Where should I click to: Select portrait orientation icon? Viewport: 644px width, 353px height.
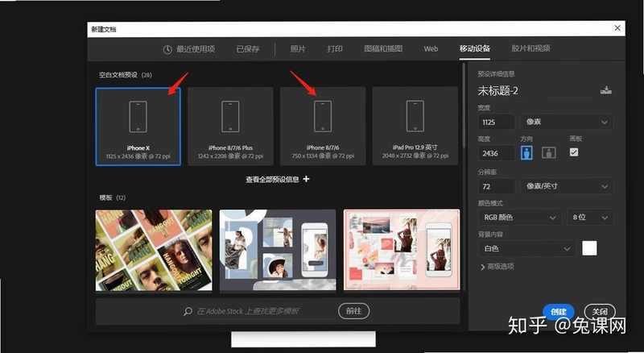(x=526, y=152)
